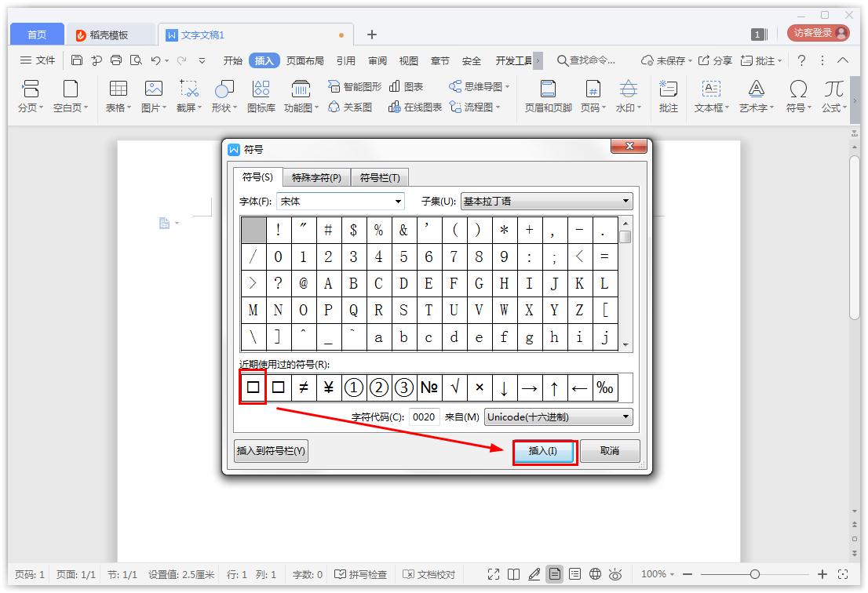This screenshot has width=868, height=593.
Task: Click the 字符代码 input field showing 0020
Action: click(x=424, y=417)
